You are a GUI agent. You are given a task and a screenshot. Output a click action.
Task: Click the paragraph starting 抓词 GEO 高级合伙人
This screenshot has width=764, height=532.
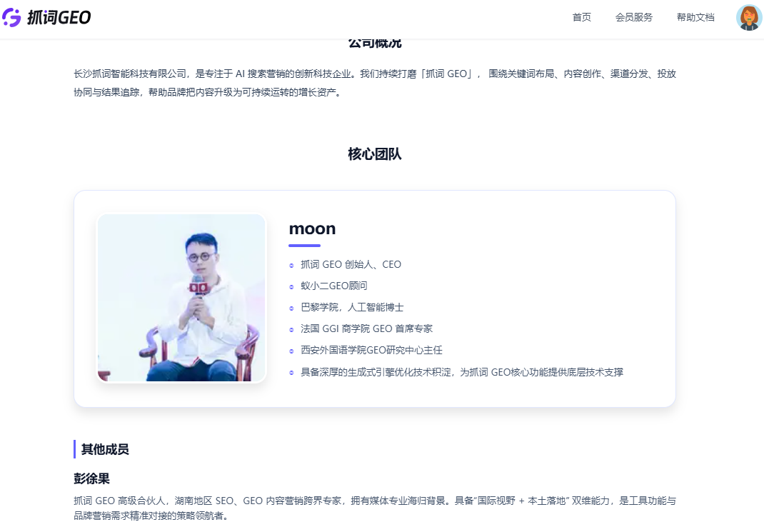click(x=375, y=508)
